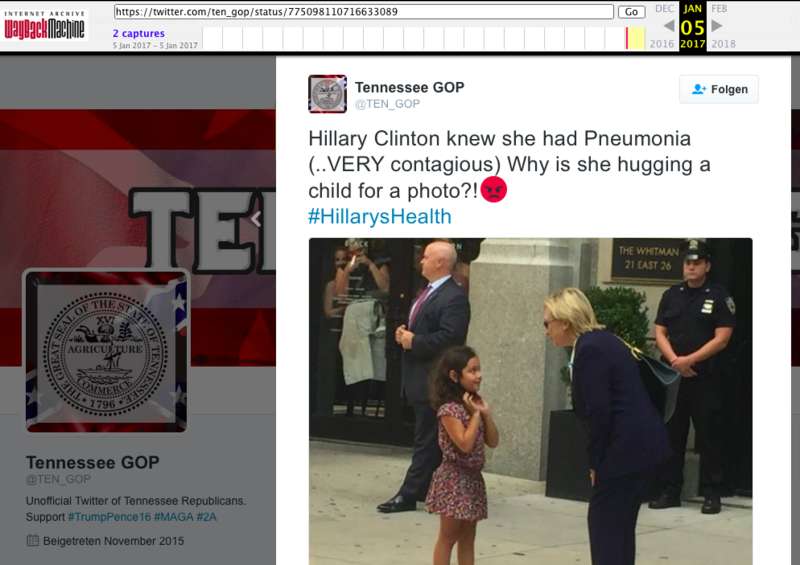Screen dimensions: 800x565
Task: Open the 2 captures link
Action: [x=139, y=33]
